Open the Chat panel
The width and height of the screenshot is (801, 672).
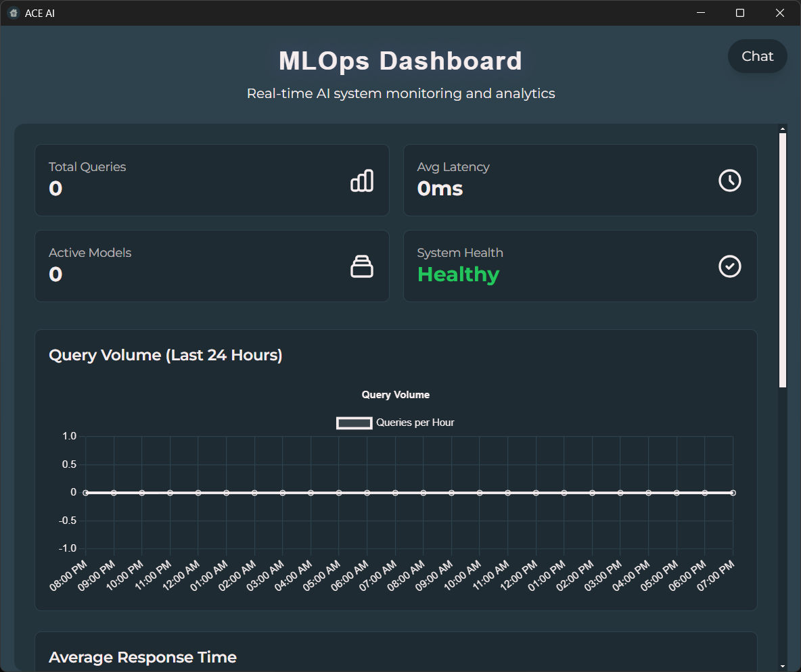[x=757, y=56]
